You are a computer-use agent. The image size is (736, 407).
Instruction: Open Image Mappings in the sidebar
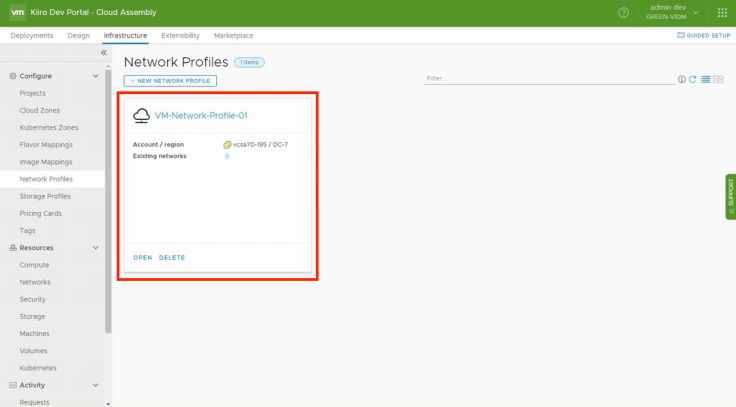pos(46,162)
